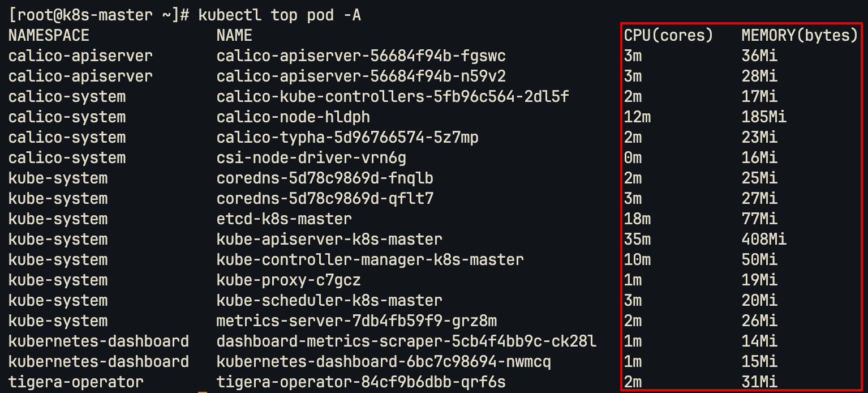
Task: Click tigera-operator-84cf9b6dbb-qrf6s pod name
Action: [361, 382]
